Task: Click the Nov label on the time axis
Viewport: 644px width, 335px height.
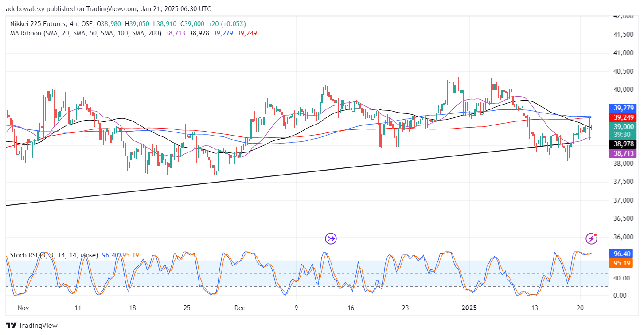Action: [x=23, y=307]
